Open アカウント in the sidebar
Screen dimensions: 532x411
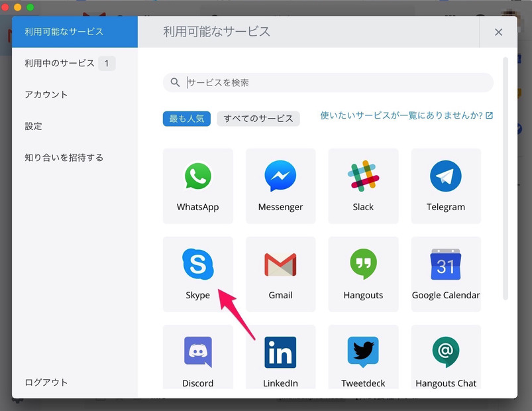pos(75,94)
